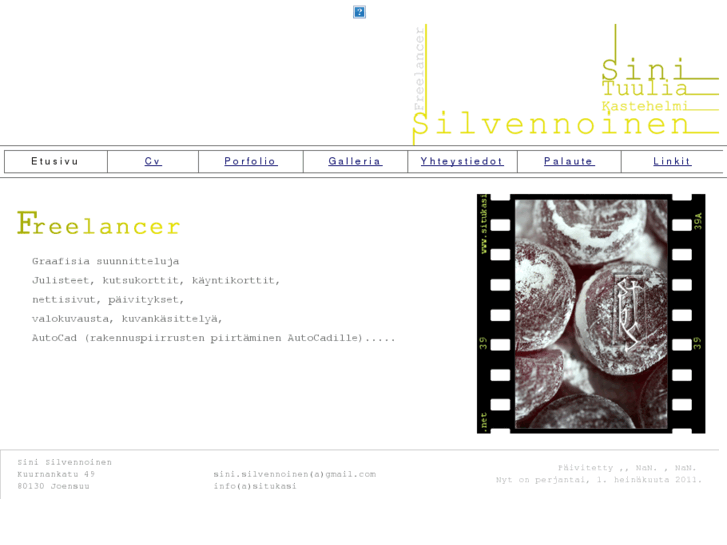Screen dimensions: 727x545
Task: Select 'nettisivut, päivitykset,' line
Action: pos(108,300)
